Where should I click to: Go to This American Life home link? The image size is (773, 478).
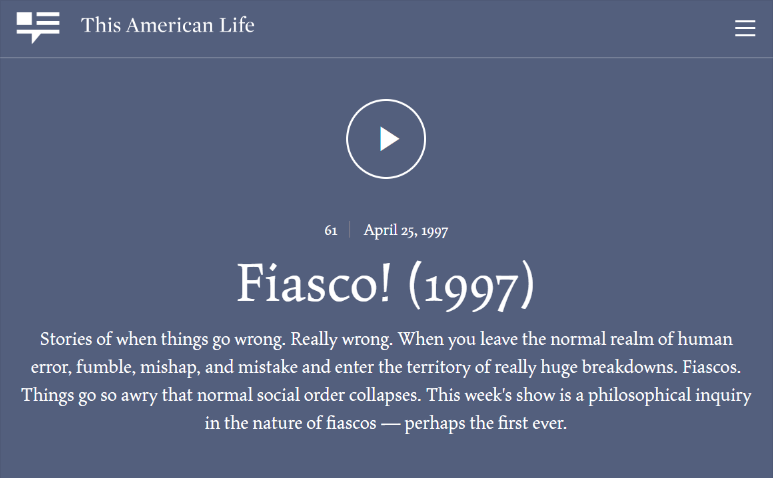click(167, 25)
